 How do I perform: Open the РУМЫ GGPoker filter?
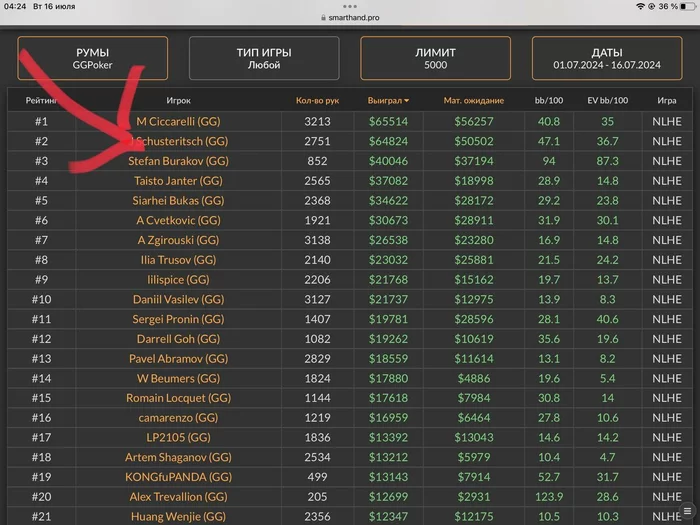92,58
